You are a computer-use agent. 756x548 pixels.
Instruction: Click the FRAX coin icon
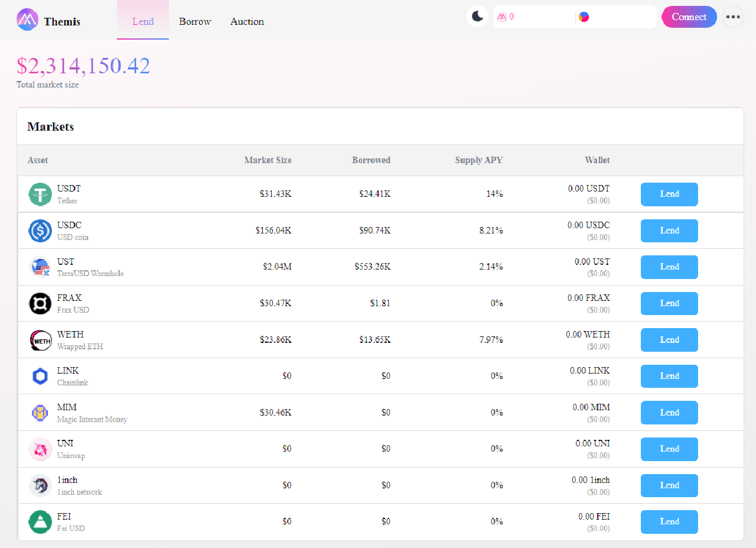pyautogui.click(x=40, y=303)
